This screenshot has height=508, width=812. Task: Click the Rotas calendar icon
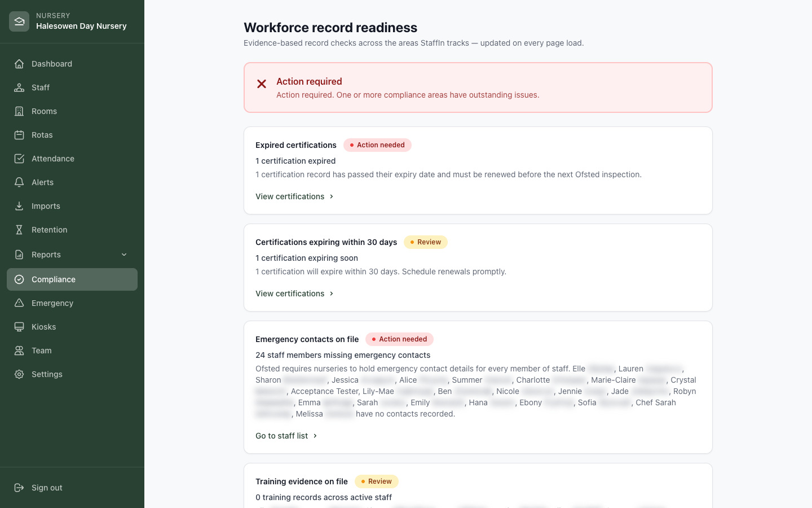click(x=19, y=135)
